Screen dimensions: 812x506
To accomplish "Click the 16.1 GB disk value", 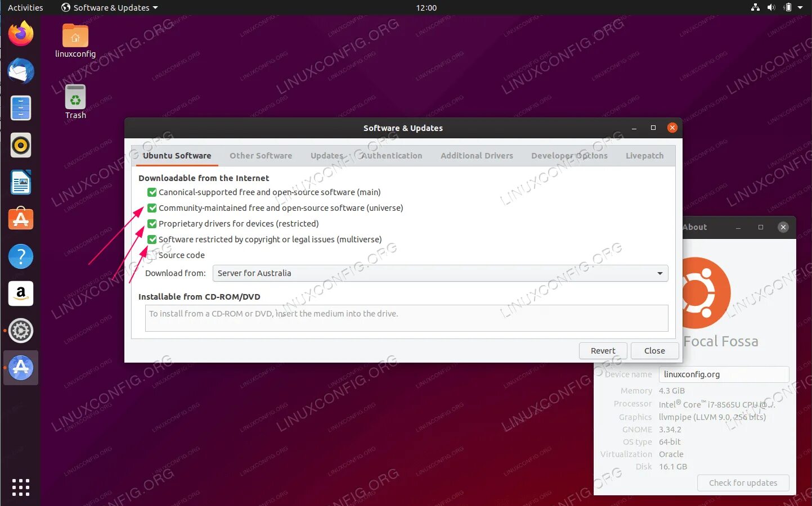I will 673,467.
